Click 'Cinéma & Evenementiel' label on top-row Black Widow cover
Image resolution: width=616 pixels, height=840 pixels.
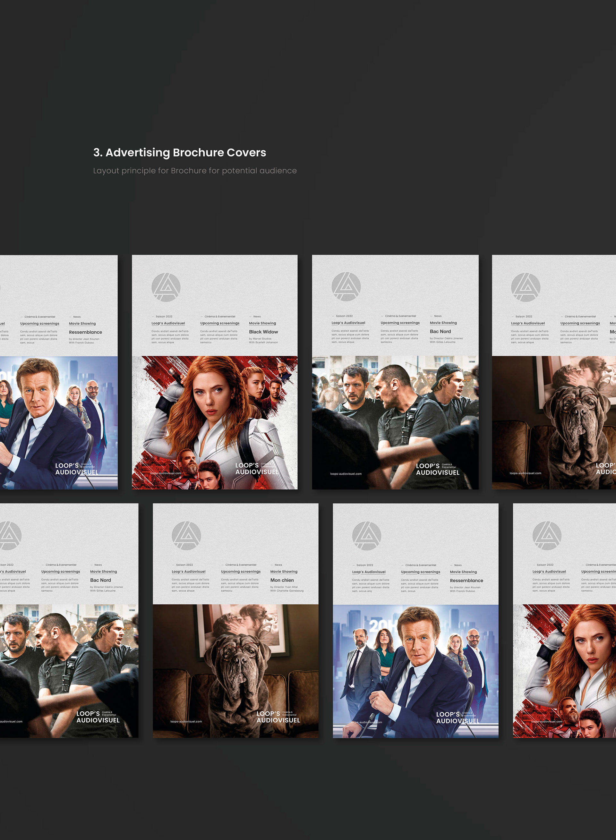[220, 316]
